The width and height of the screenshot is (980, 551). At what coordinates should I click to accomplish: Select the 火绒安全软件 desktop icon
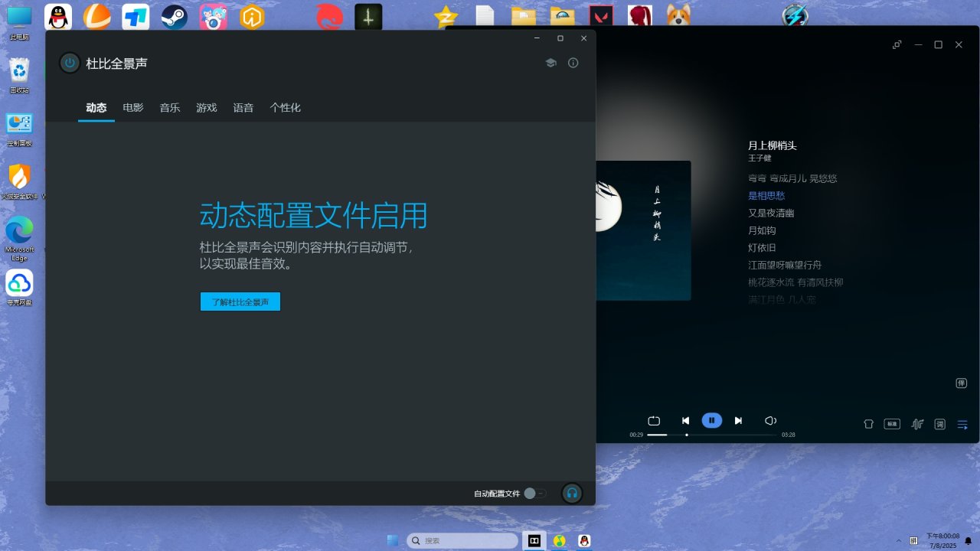pyautogui.click(x=19, y=182)
